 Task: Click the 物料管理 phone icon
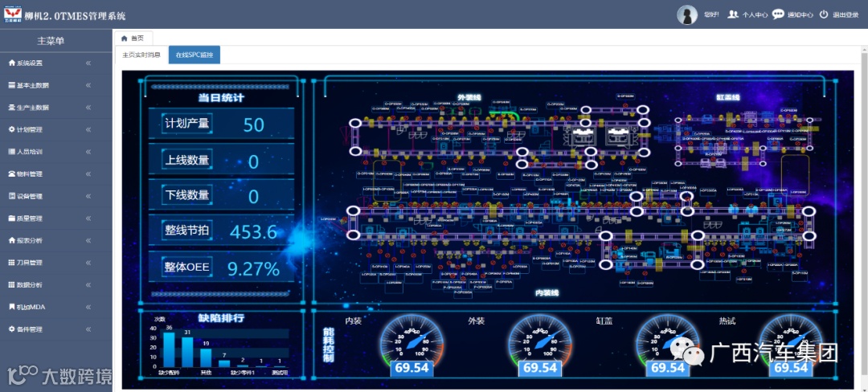11,174
